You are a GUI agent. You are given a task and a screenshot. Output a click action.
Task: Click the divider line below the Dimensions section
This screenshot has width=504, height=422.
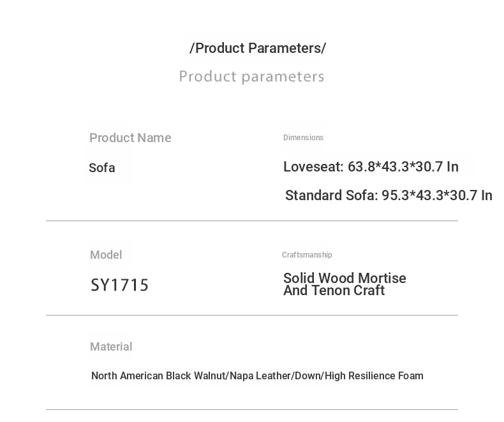(x=251, y=221)
